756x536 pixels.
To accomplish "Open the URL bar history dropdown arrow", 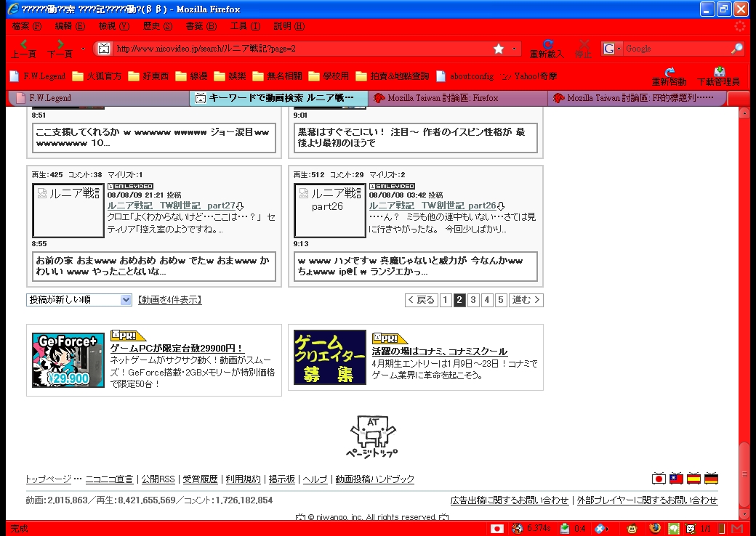I will pyautogui.click(x=515, y=49).
